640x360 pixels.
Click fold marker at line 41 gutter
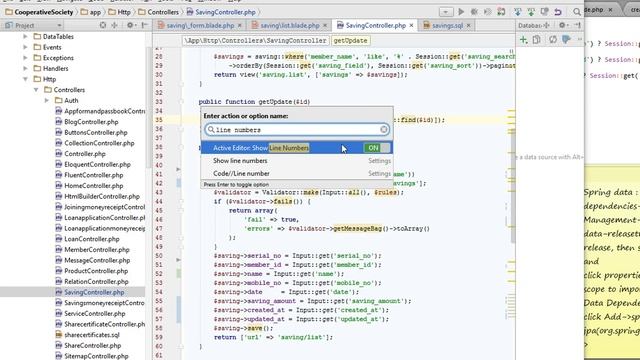[178, 169]
